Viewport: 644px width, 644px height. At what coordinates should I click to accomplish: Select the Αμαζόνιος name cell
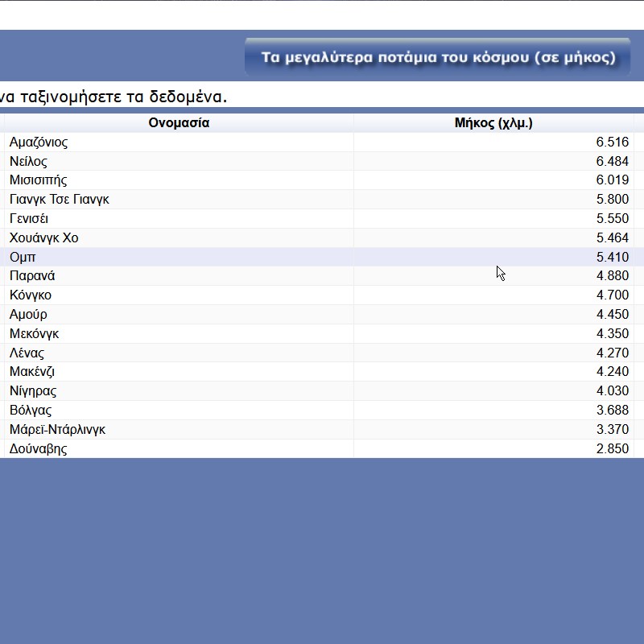pos(179,142)
